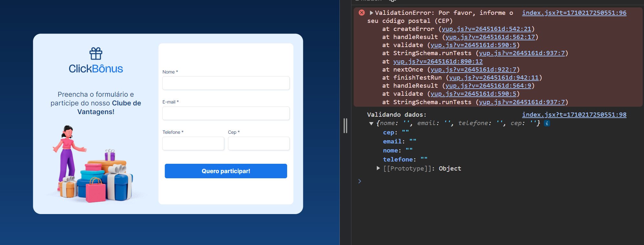The image size is (644, 245).
Task: Click 'Validando dados:' console message
Action: coord(397,114)
